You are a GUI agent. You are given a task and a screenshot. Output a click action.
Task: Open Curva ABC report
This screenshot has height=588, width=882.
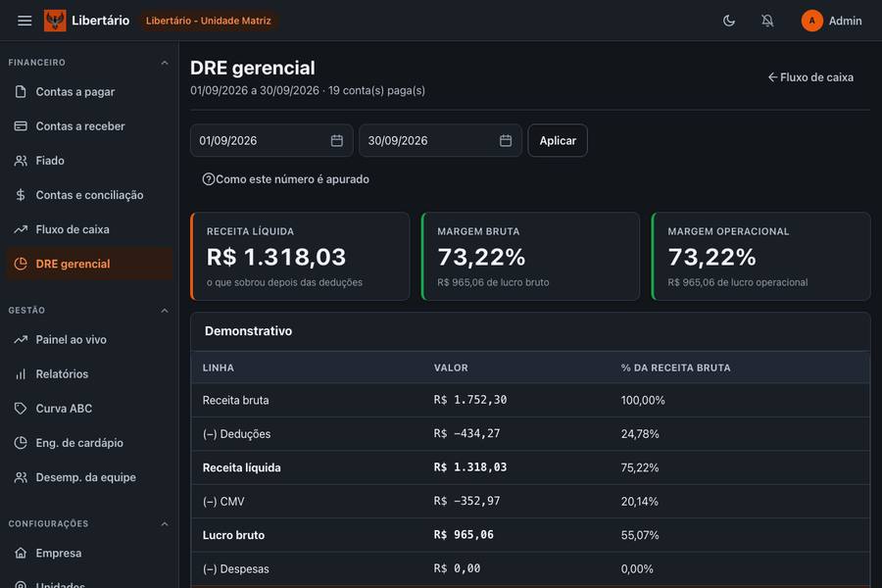(x=89, y=409)
